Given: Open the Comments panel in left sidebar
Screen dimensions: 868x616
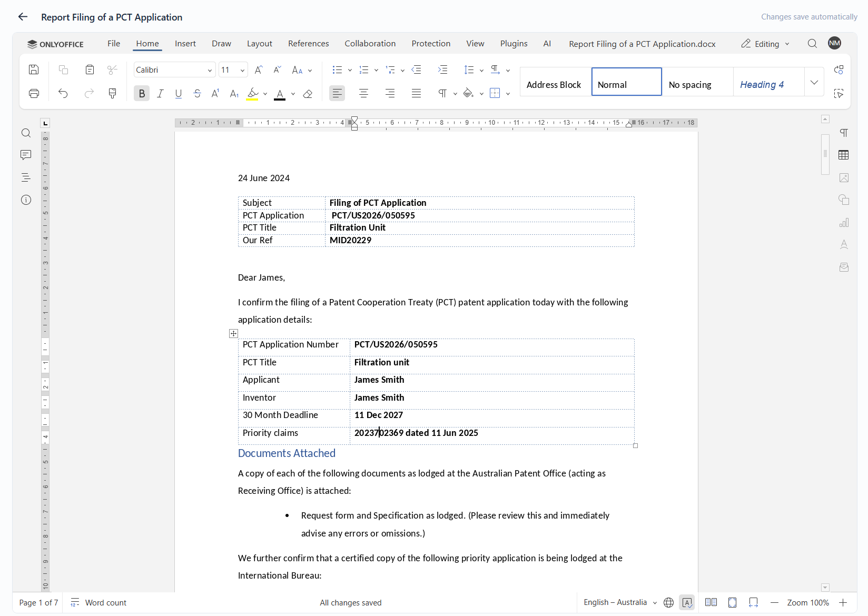Looking at the screenshot, I should [x=26, y=155].
